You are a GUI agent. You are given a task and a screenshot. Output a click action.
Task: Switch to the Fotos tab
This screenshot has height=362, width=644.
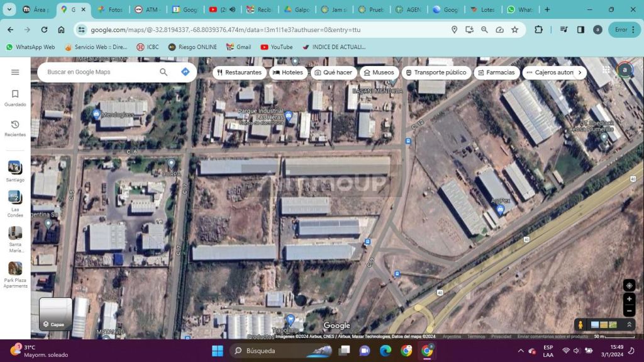click(110, 9)
